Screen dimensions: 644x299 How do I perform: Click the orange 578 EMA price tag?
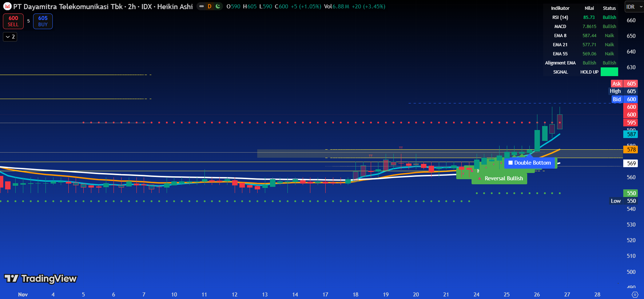(631, 150)
